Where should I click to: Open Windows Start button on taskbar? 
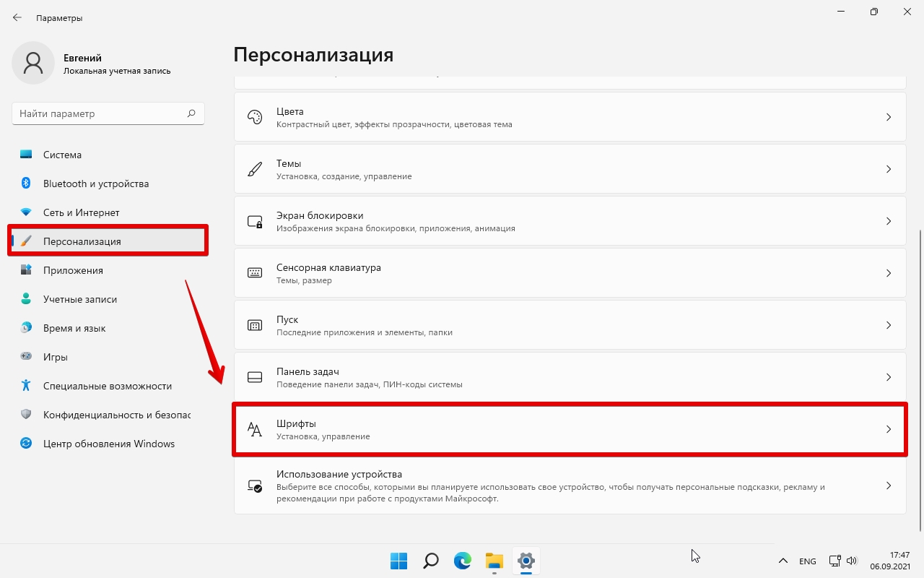(398, 561)
